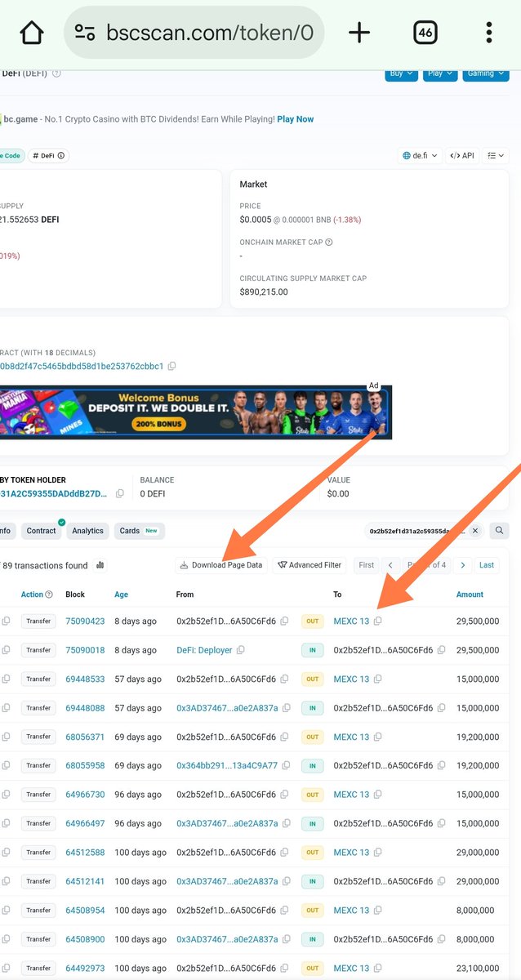This screenshot has width=521, height=980.
Task: Click the Download Page Data button
Action: tap(221, 565)
